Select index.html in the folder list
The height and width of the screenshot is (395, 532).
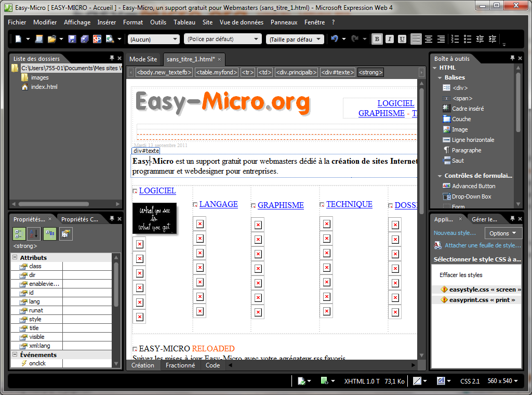click(x=44, y=87)
